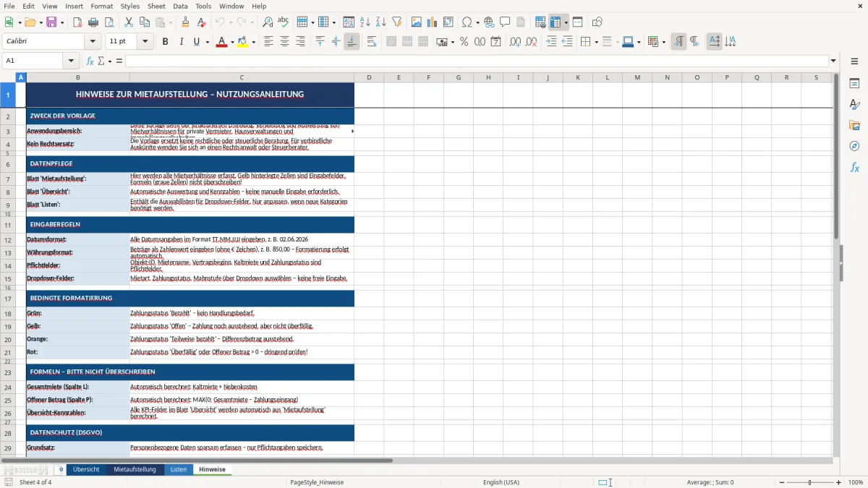Click the Copy icon

point(145,22)
